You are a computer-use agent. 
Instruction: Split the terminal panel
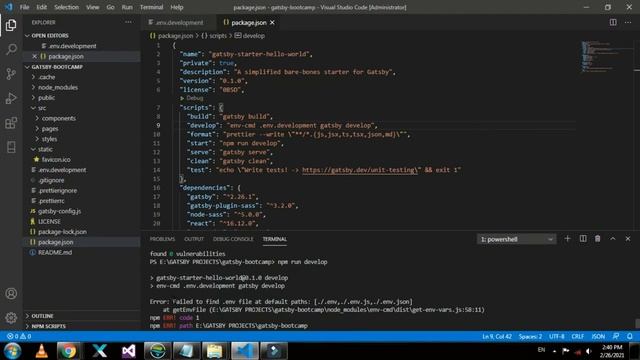[x=583, y=239]
